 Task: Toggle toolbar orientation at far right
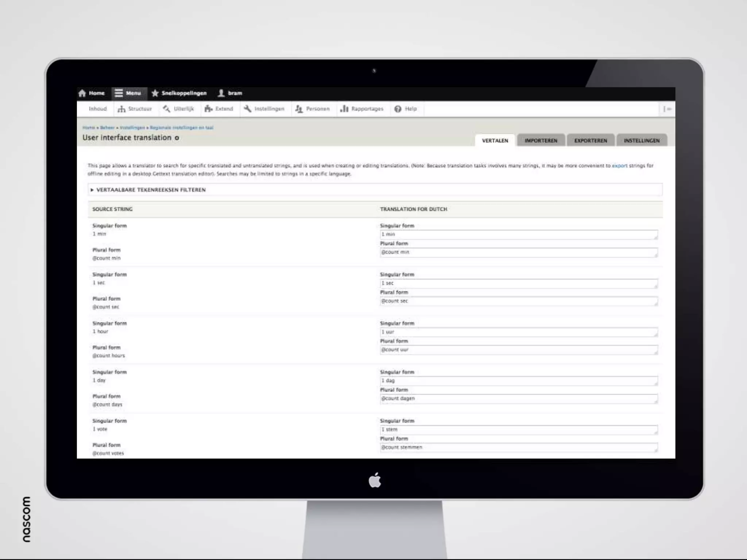[667, 109]
